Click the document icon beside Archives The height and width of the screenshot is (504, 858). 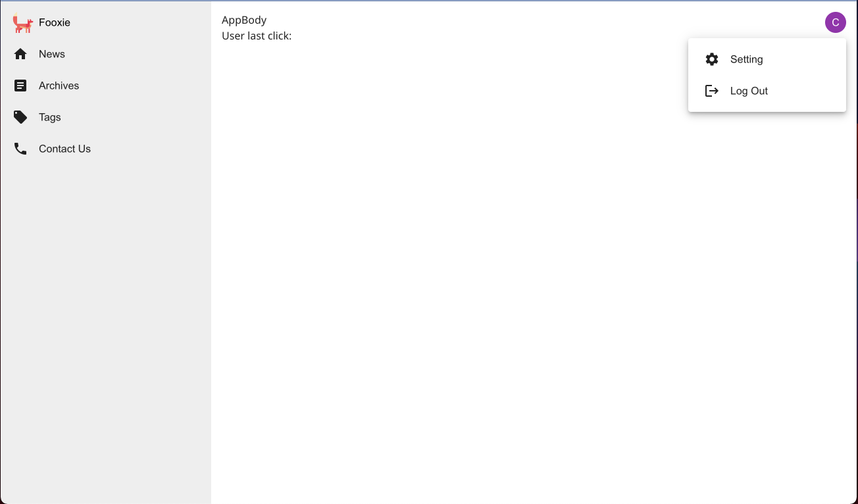(x=20, y=86)
